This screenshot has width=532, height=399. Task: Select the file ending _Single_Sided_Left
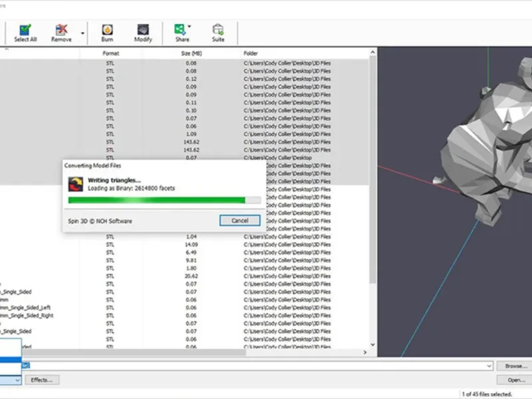[25, 308]
